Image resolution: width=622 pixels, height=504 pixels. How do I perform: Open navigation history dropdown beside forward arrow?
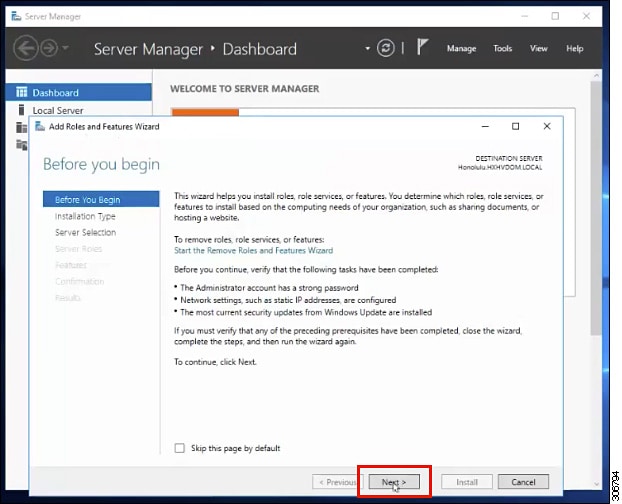(65, 48)
